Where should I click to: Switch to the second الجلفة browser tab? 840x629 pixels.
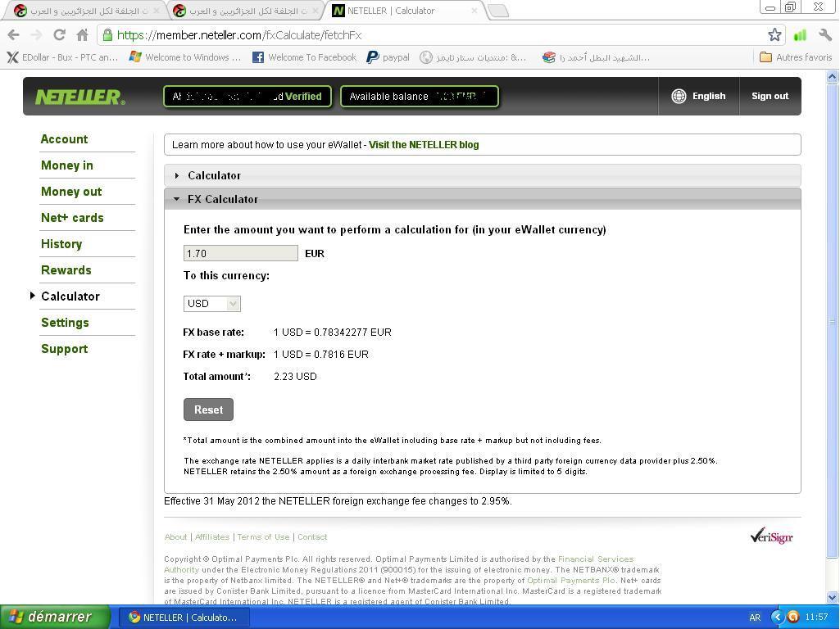(x=247, y=11)
